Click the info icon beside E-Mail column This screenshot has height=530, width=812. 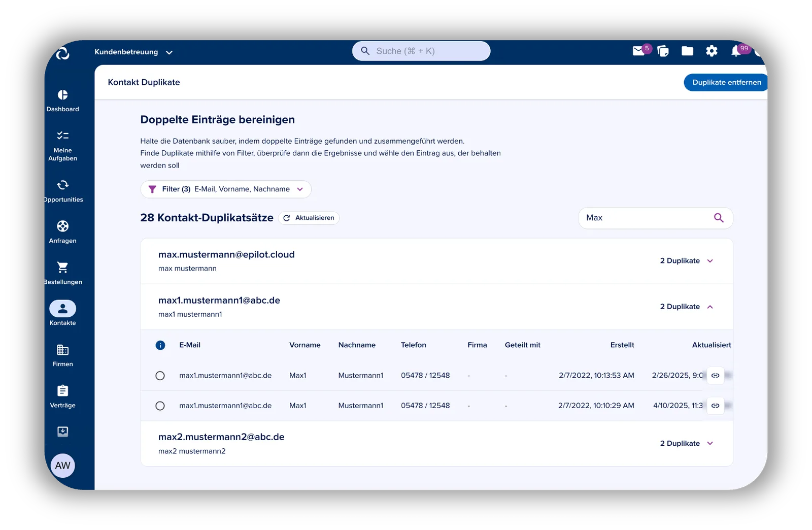(x=160, y=345)
